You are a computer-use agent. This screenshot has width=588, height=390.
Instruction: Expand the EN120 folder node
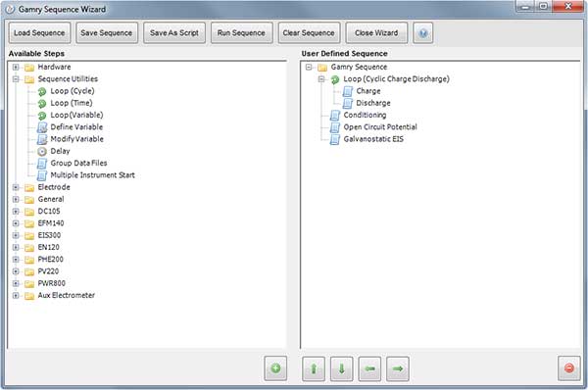[16, 247]
